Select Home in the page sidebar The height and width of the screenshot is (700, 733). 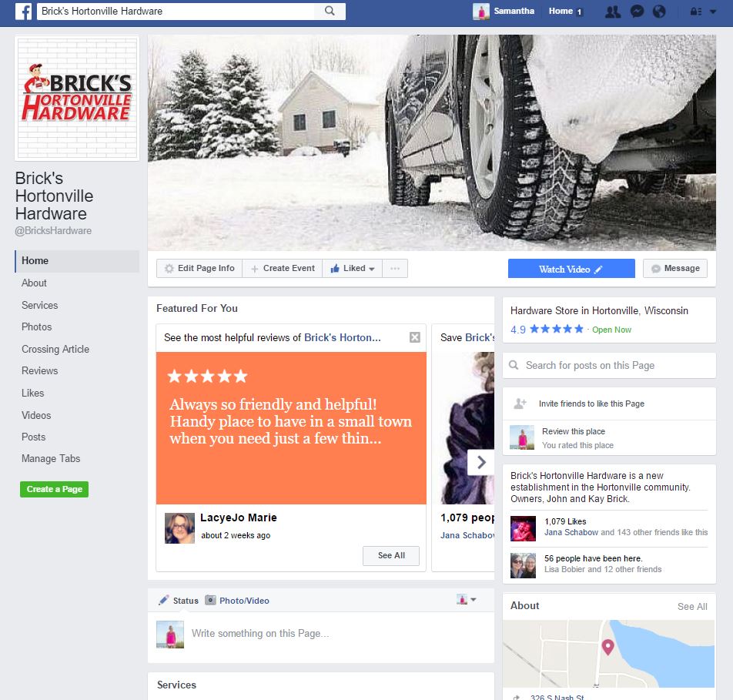(77, 261)
